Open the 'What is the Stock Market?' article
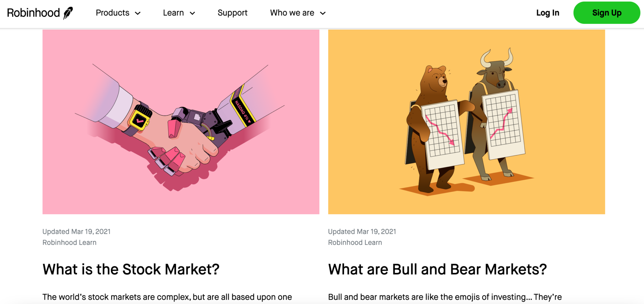Image resolution: width=644 pixels, height=304 pixels. [x=131, y=269]
